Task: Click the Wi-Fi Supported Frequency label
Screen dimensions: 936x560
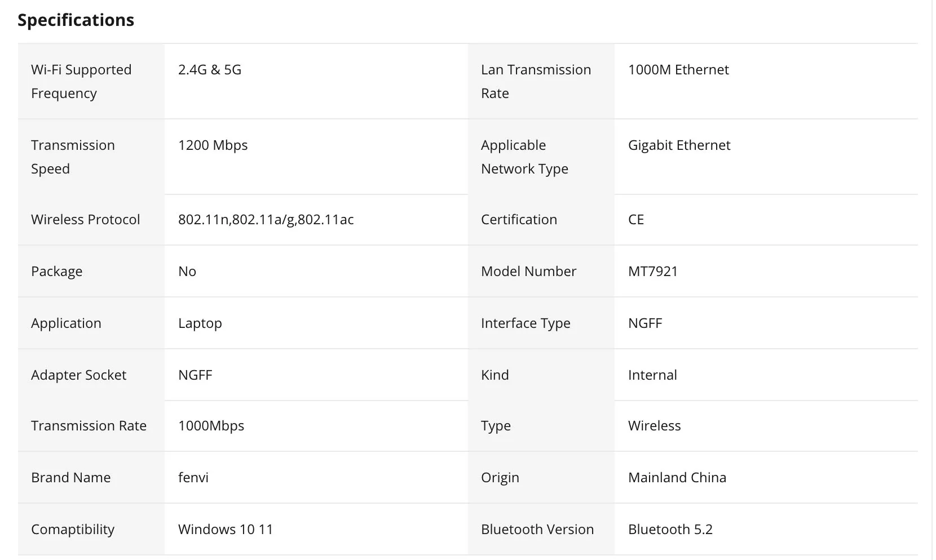Action: pyautogui.click(x=81, y=81)
